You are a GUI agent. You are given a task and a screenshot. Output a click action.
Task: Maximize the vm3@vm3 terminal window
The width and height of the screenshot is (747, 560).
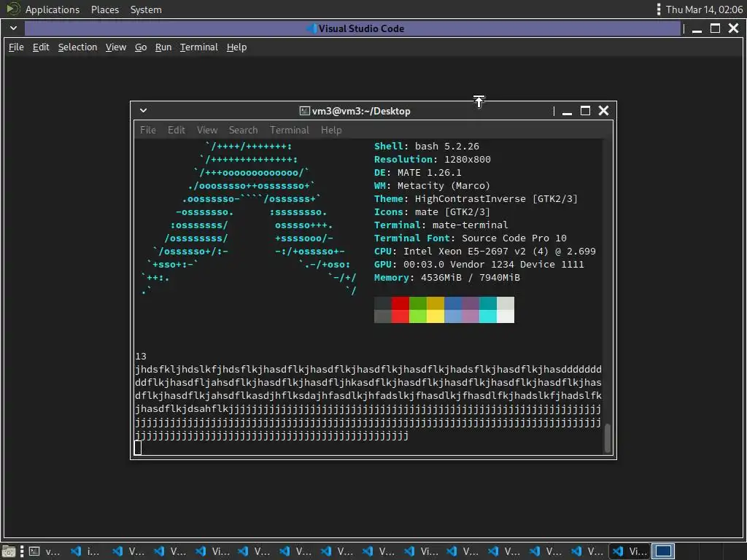point(586,111)
